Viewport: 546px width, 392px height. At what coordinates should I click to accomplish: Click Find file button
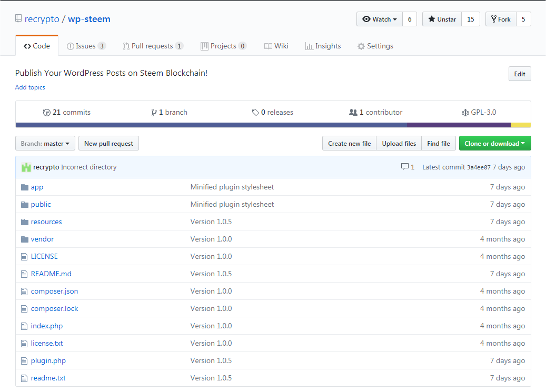coord(439,144)
